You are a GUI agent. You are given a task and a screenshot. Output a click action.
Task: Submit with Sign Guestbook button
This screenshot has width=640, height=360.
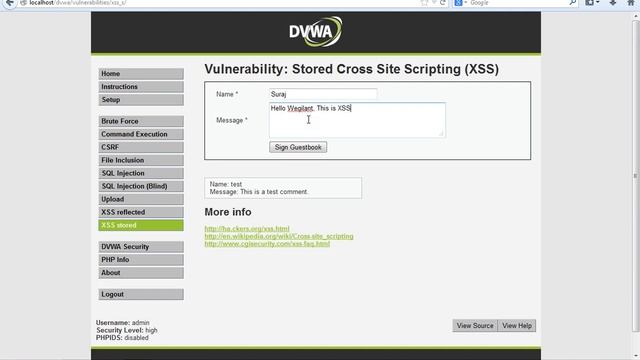pos(298,147)
